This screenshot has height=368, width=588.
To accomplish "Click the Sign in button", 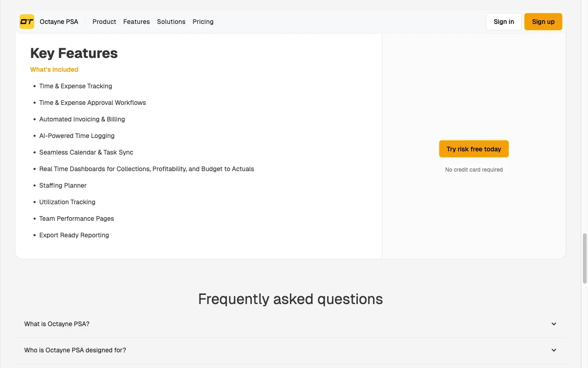I will tap(504, 22).
